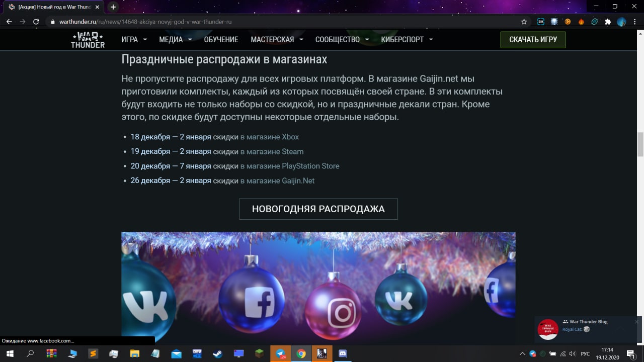Click the НОВОГОДНЯЯ РАСПРОДАЖА button
This screenshot has height=362, width=644.
pyautogui.click(x=318, y=209)
